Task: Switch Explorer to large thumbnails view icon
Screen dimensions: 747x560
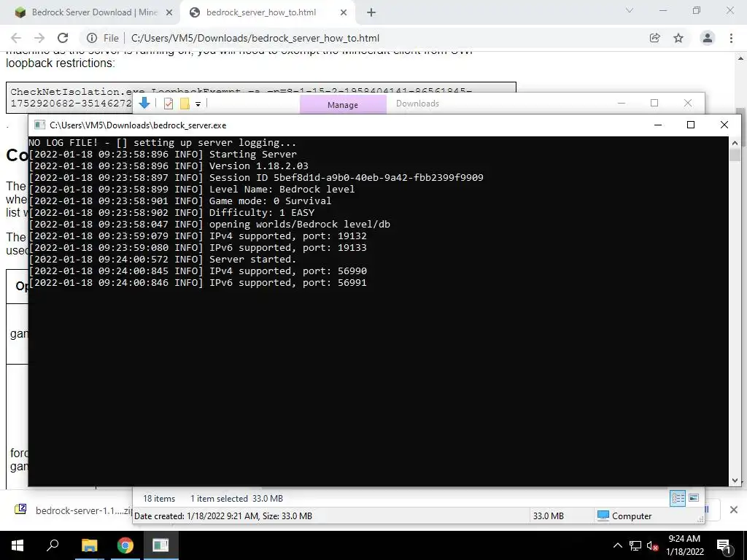Action: 694,498
